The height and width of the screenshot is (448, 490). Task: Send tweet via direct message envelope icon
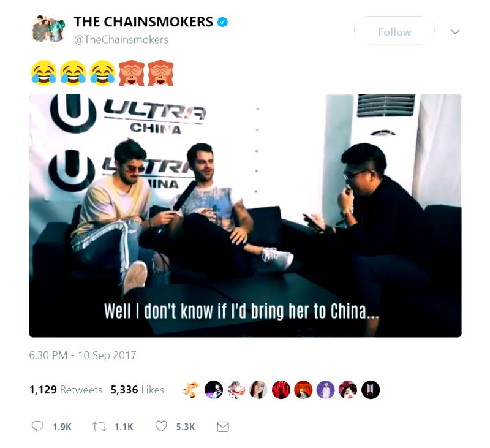click(x=223, y=427)
